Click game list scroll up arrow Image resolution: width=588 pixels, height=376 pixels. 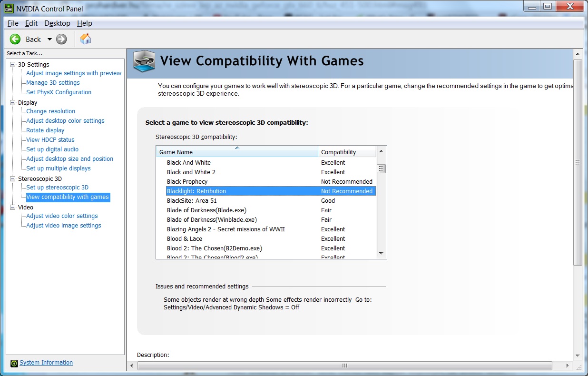click(x=381, y=151)
